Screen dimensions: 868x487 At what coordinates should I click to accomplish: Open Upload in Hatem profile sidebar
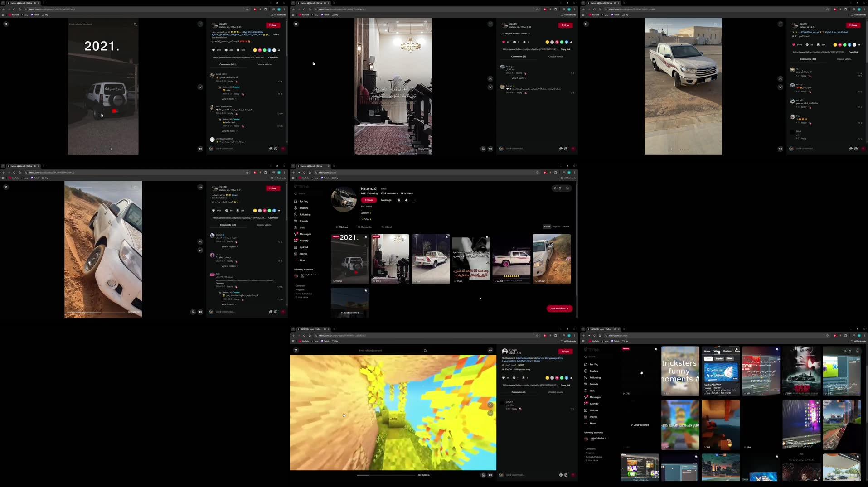coord(301,247)
